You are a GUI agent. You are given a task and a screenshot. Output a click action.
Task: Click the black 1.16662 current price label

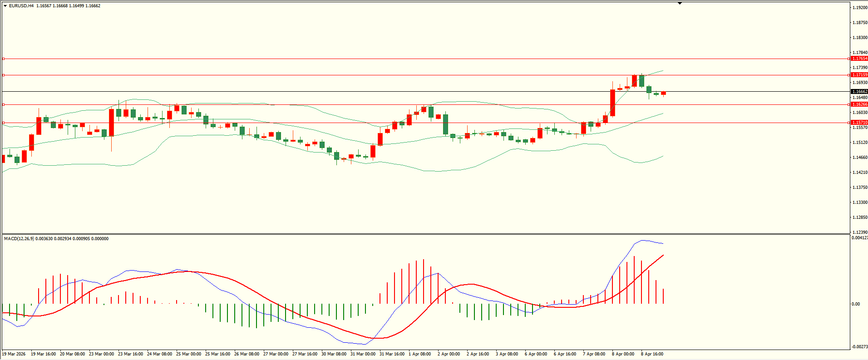pos(859,92)
